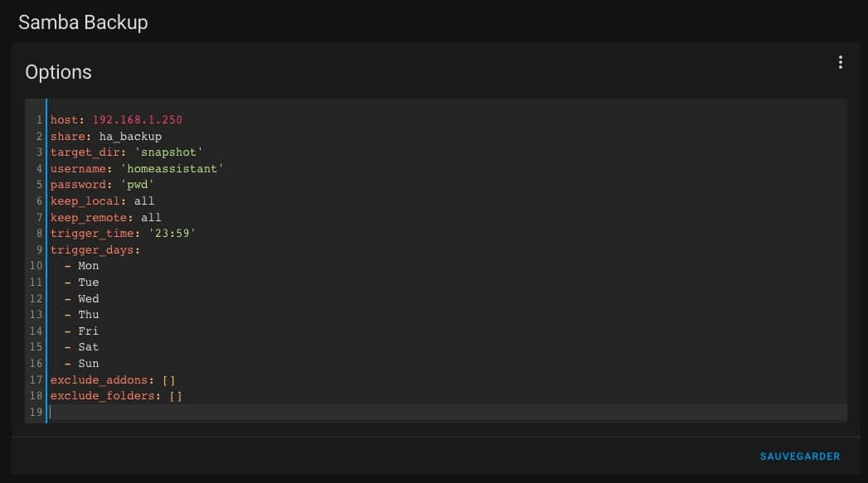Click the Mon entry in trigger_days
Viewport: 868px width, 483px height.
pyautogui.click(x=89, y=266)
